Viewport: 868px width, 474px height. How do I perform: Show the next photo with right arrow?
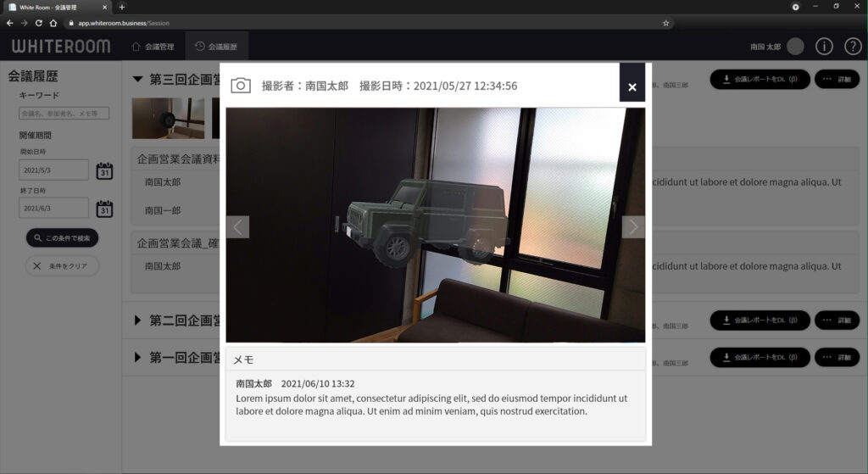[633, 227]
